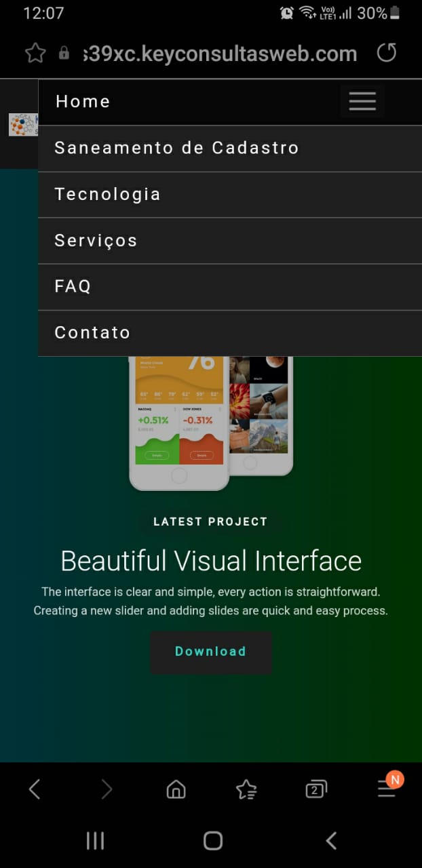Reload the page with refresh icon

[x=386, y=53]
